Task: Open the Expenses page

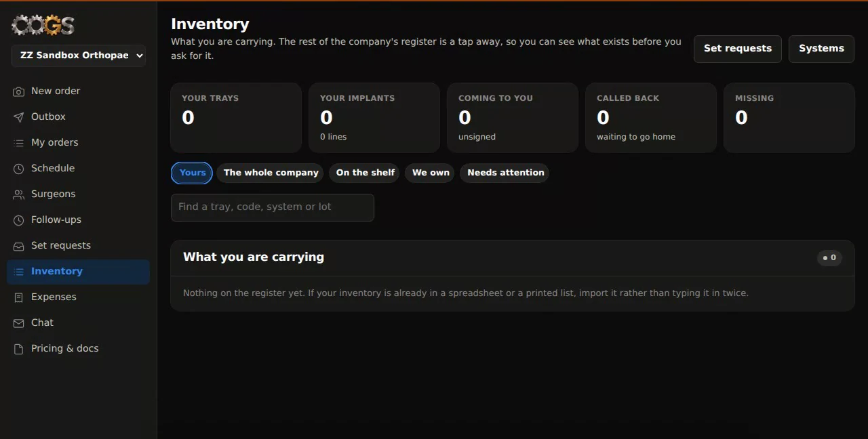Action: pyautogui.click(x=79, y=297)
